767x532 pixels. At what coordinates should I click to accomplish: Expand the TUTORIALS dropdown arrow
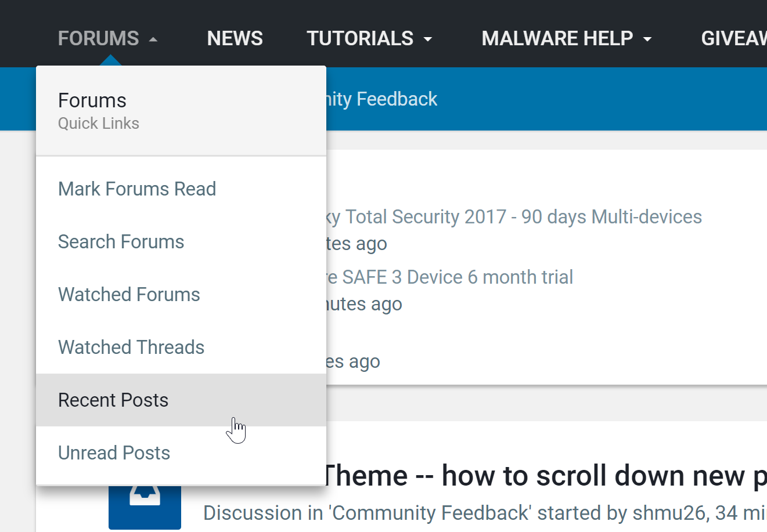pos(428,39)
